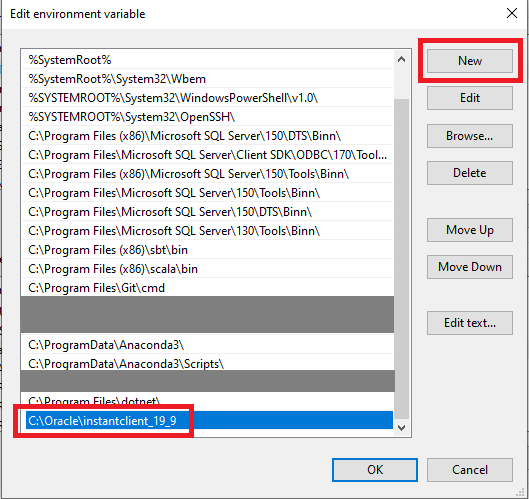Select the C:\ProgramData\Anaconda3\ entry
This screenshot has height=499, width=529.
[x=207, y=344]
